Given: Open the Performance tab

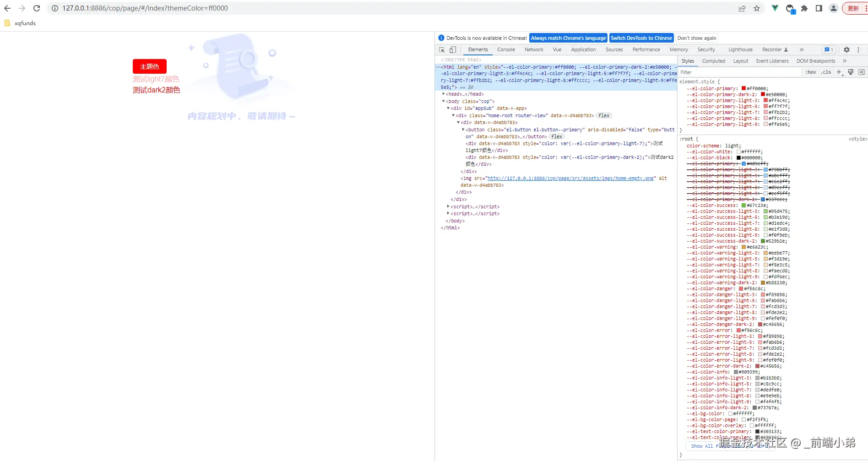Looking at the screenshot, I should point(646,50).
